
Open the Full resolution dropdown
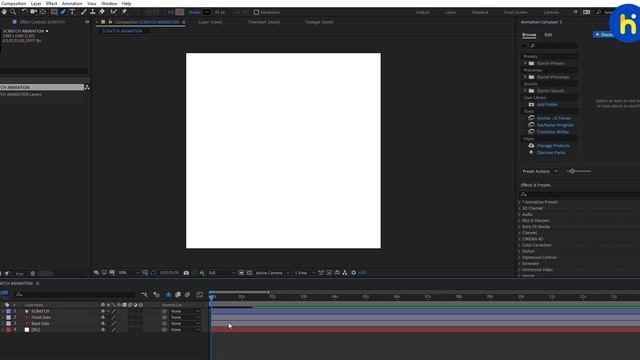tap(222, 273)
